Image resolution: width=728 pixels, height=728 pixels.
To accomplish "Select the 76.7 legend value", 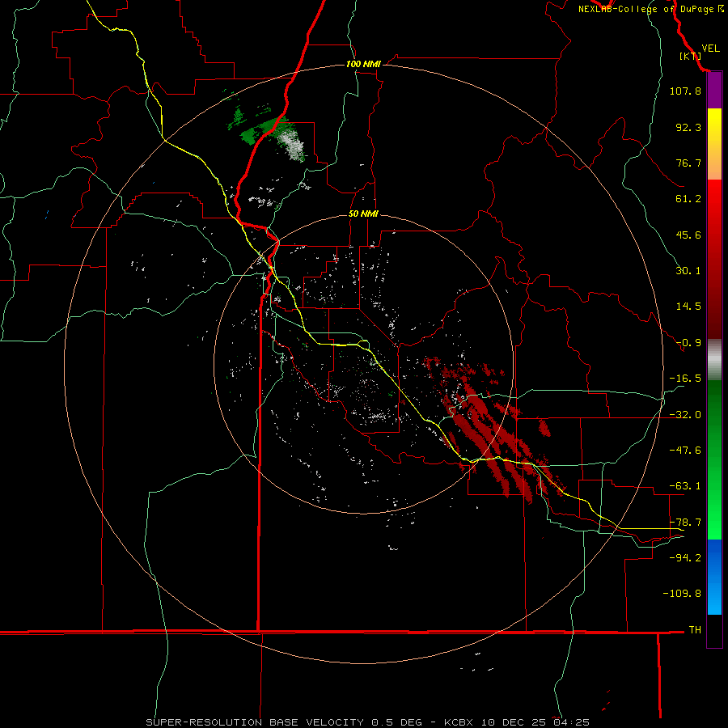I will click(x=688, y=163).
